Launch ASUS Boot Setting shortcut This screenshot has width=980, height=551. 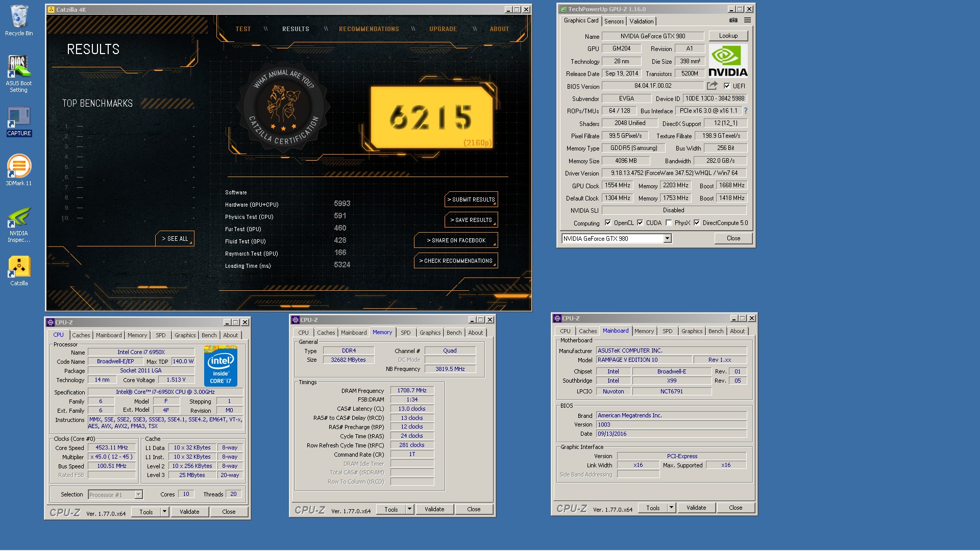19,73
